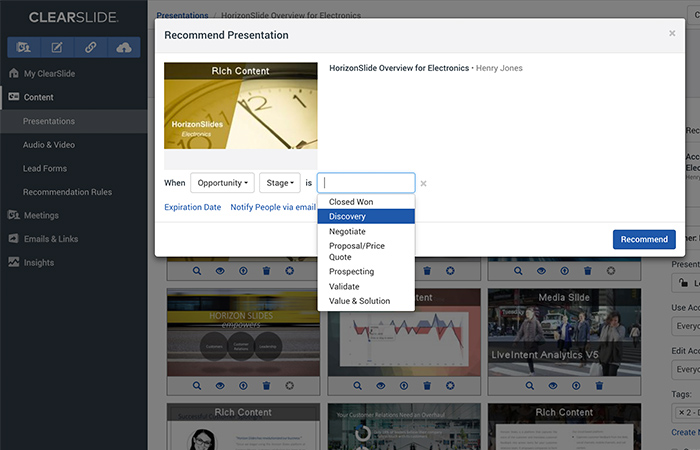The image size is (700, 450).
Task: Click the cloud upload icon in sidebar toolbar
Action: pos(124,47)
